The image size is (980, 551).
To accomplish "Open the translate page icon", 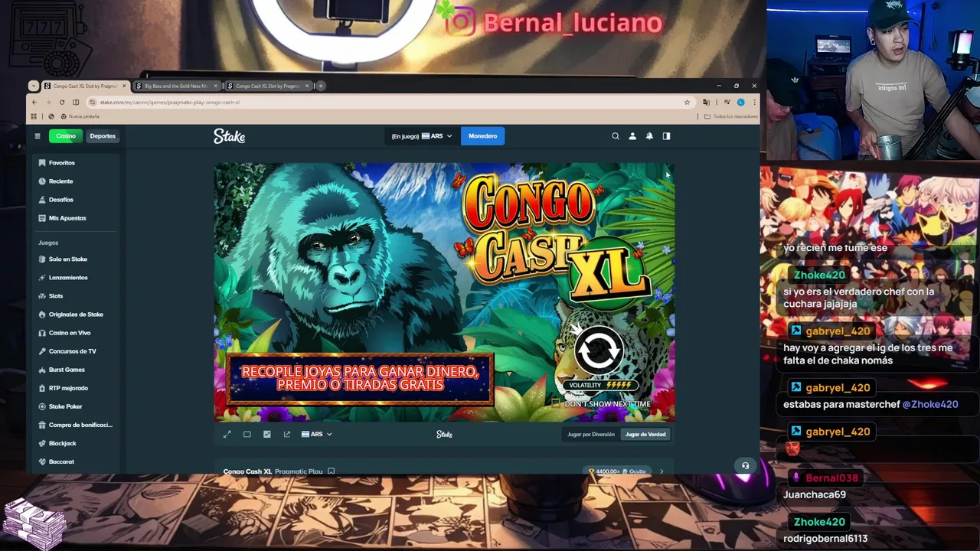I will point(706,102).
